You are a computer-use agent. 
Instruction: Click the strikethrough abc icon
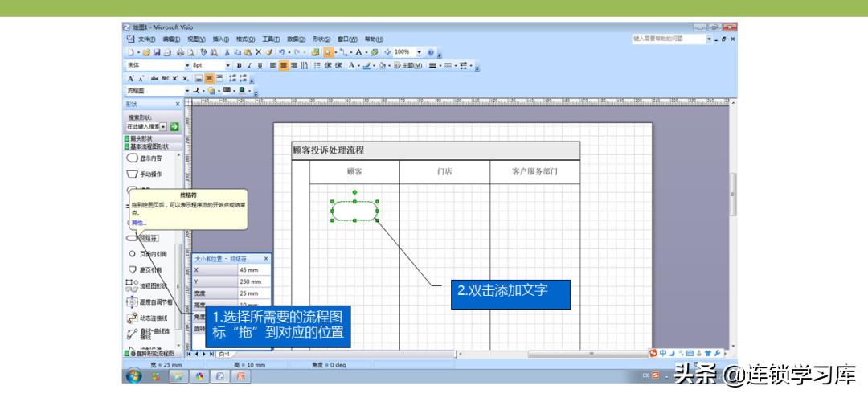pyautogui.click(x=154, y=78)
